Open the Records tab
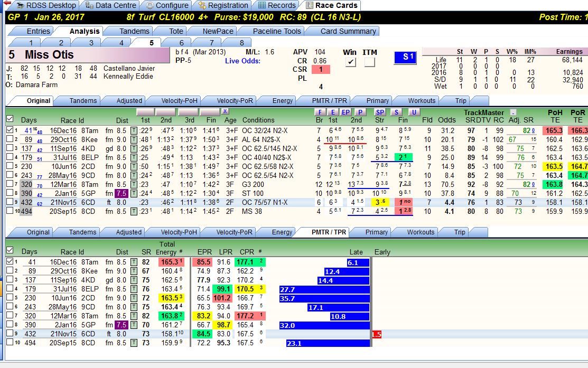This screenshot has height=368, width=588. click(x=277, y=5)
